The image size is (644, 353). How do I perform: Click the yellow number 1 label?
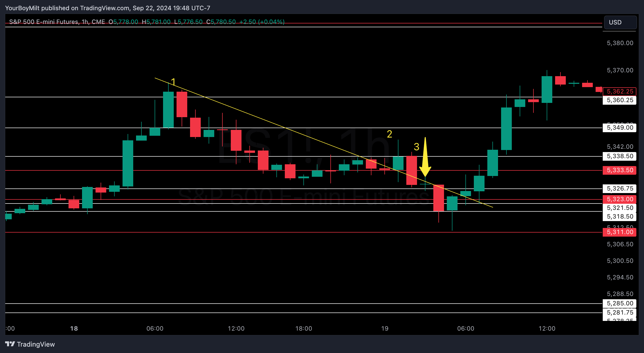tap(173, 82)
